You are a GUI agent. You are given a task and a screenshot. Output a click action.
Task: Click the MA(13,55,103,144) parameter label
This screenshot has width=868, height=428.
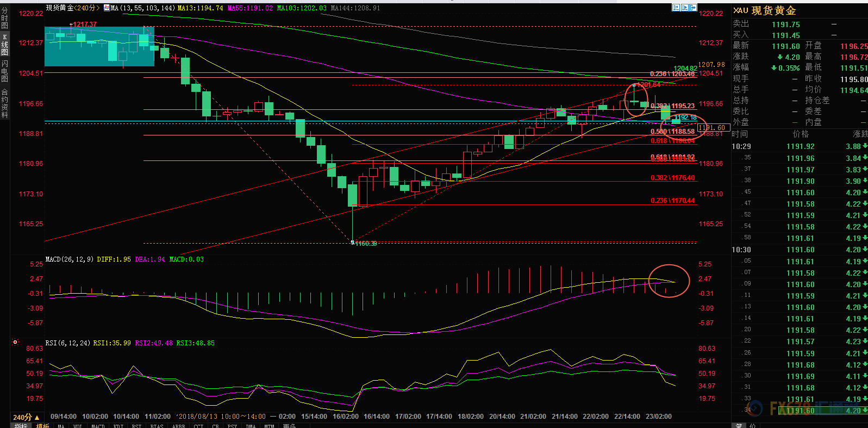pyautogui.click(x=143, y=8)
